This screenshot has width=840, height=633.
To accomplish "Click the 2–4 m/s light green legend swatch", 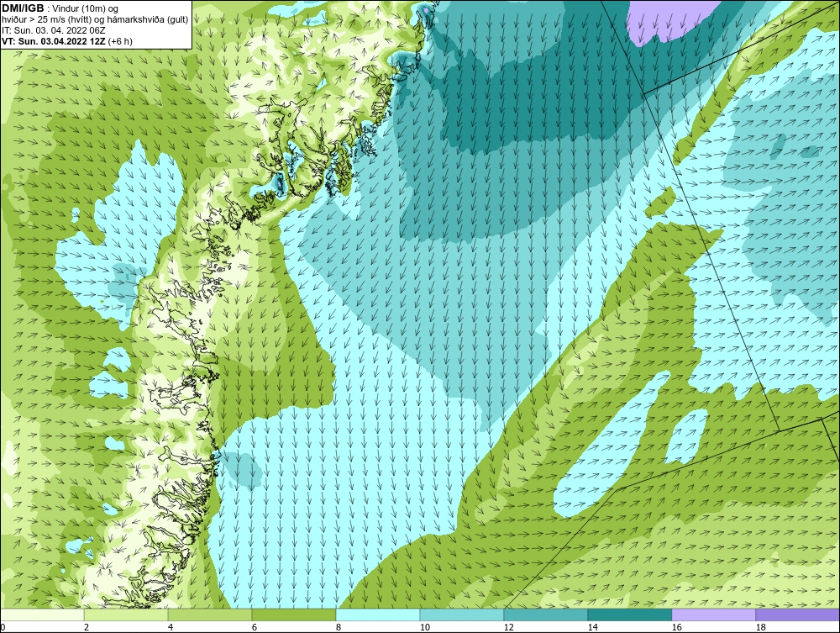I will tap(126, 615).
